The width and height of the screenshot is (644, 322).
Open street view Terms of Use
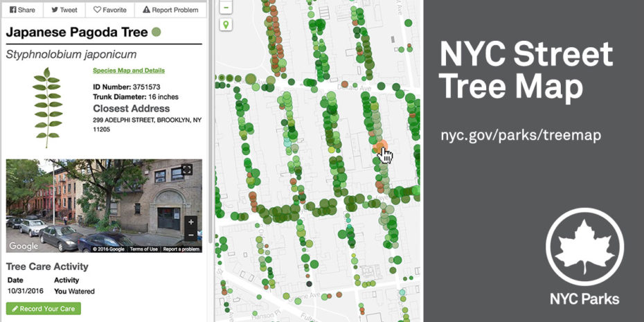coord(145,249)
